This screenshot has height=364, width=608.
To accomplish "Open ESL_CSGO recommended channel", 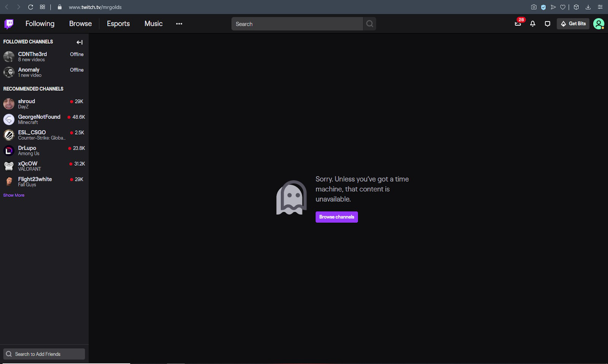I will (x=44, y=135).
